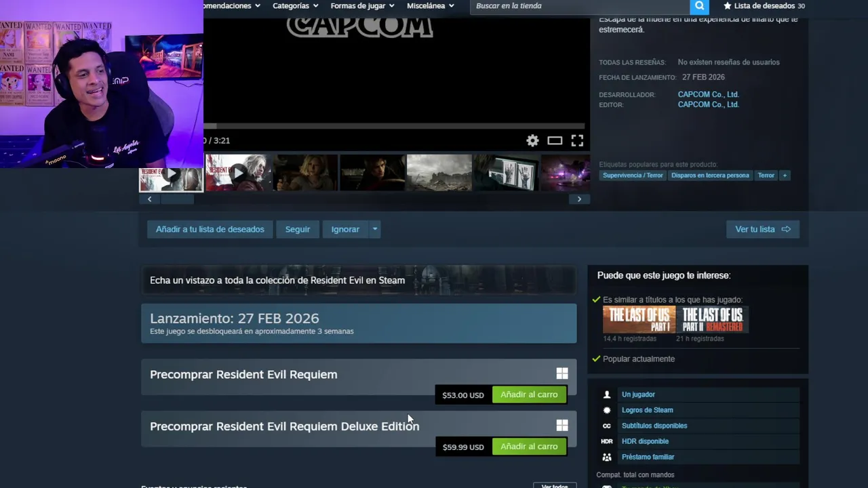Image resolution: width=868 pixels, height=488 pixels.
Task: Open the Miscelánea dropdown menu
Action: tap(431, 6)
